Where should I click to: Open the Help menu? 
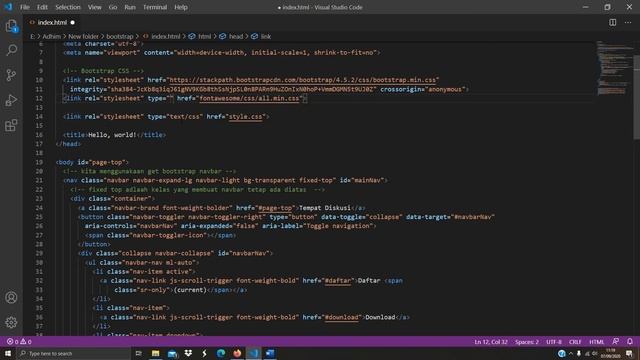click(181, 7)
